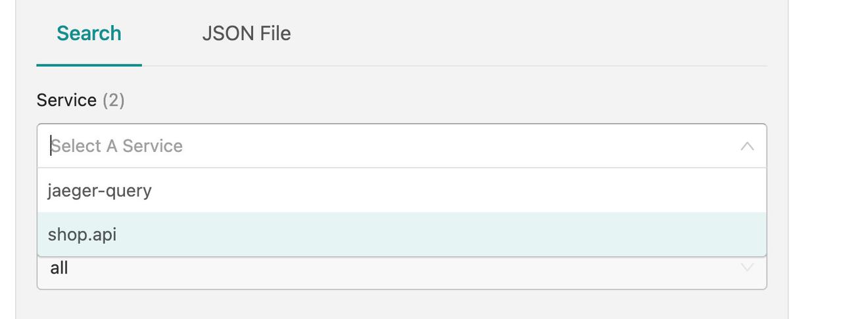Click the Search tab label text
The height and width of the screenshot is (319, 868).
pos(89,34)
